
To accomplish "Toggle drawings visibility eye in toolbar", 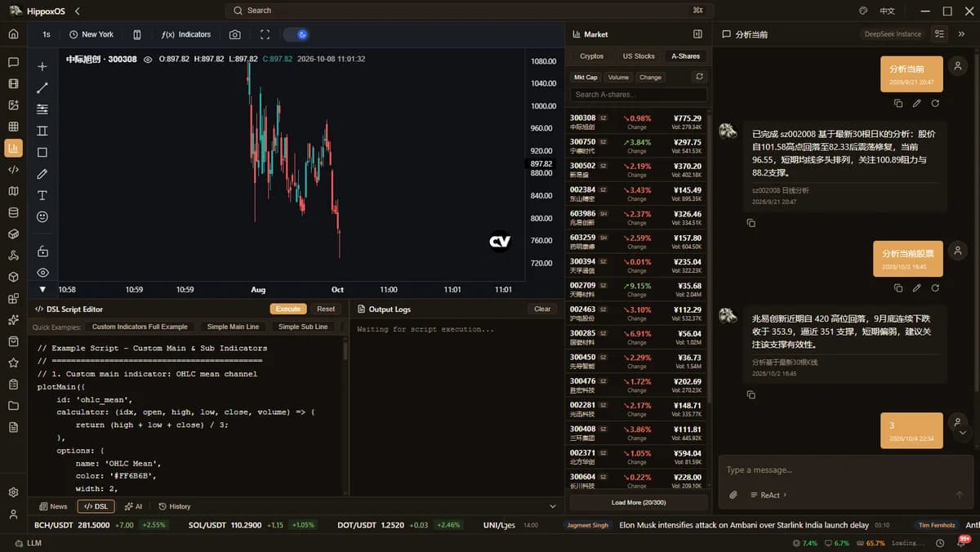I will coord(42,273).
